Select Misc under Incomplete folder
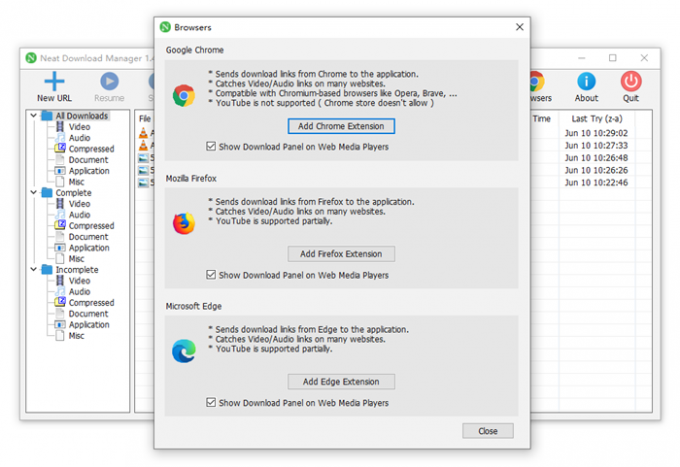 76,336
